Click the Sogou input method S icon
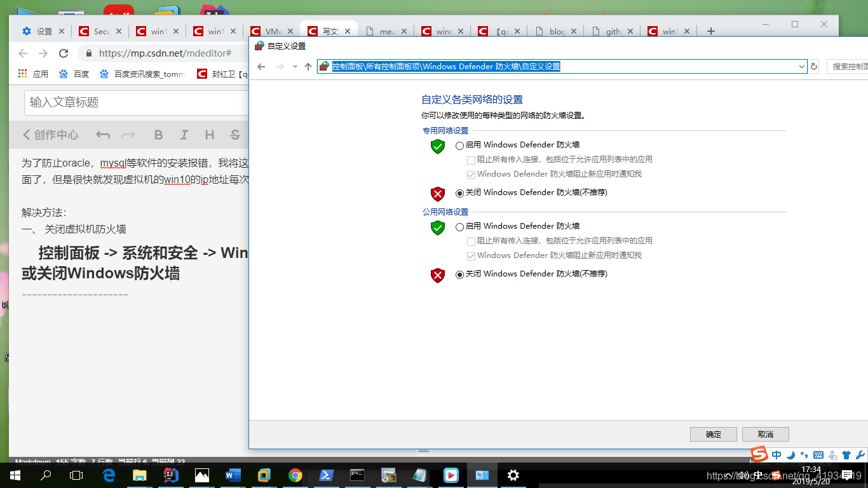The height and width of the screenshot is (488, 868). coord(759,454)
